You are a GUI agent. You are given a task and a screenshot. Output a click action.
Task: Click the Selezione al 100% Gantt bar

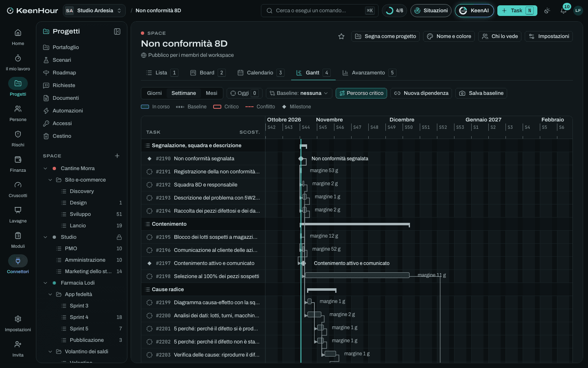(357, 275)
